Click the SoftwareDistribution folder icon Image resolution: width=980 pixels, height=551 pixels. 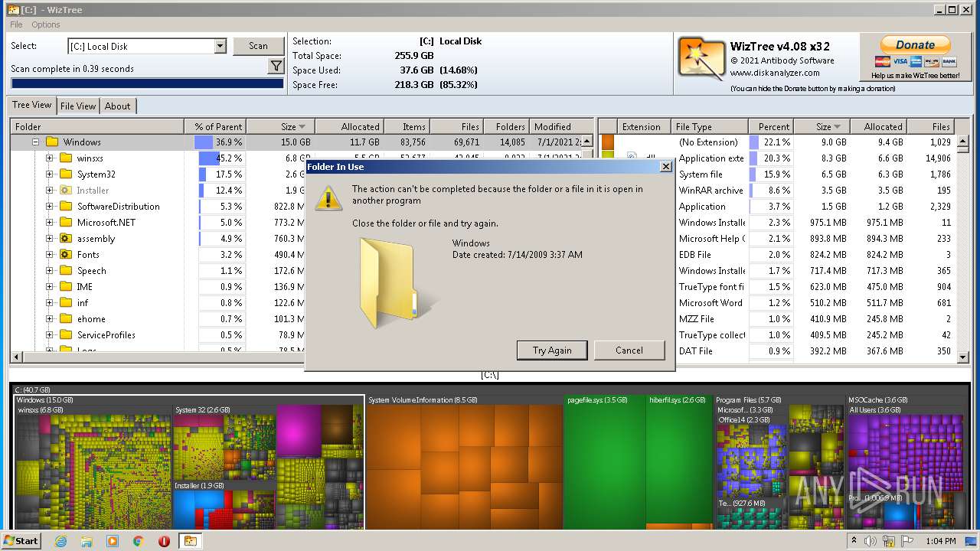click(x=66, y=206)
